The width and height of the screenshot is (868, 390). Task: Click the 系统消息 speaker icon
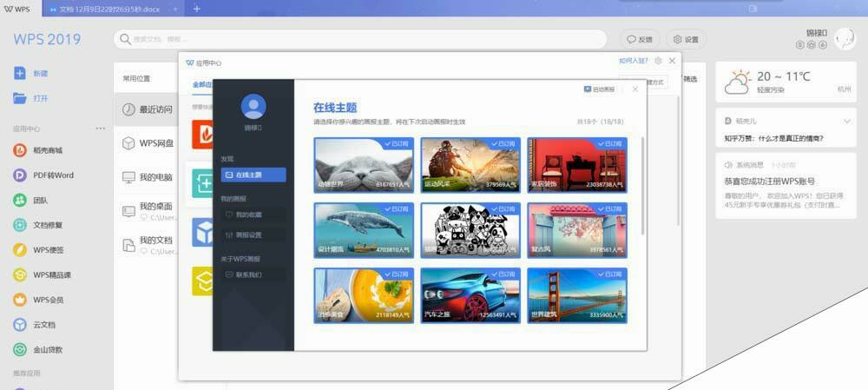pos(728,165)
